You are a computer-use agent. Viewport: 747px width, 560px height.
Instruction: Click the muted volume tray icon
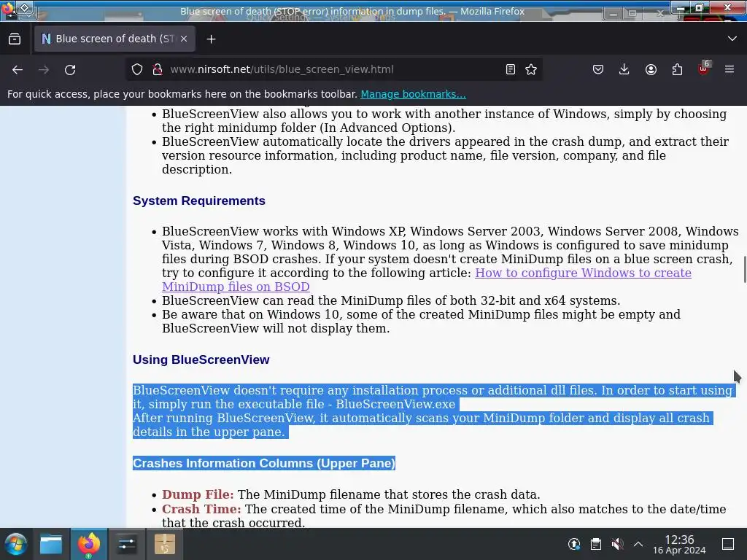[617, 544]
